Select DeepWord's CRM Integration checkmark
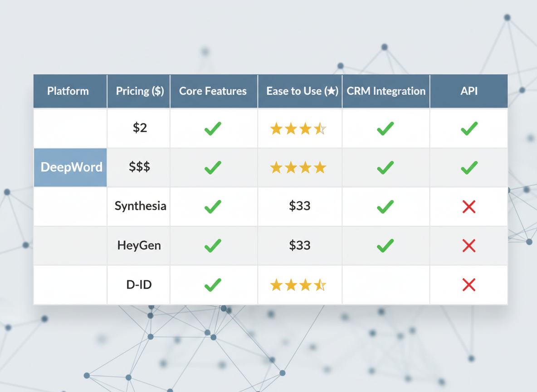Image resolution: width=537 pixels, height=392 pixels. 385,167
